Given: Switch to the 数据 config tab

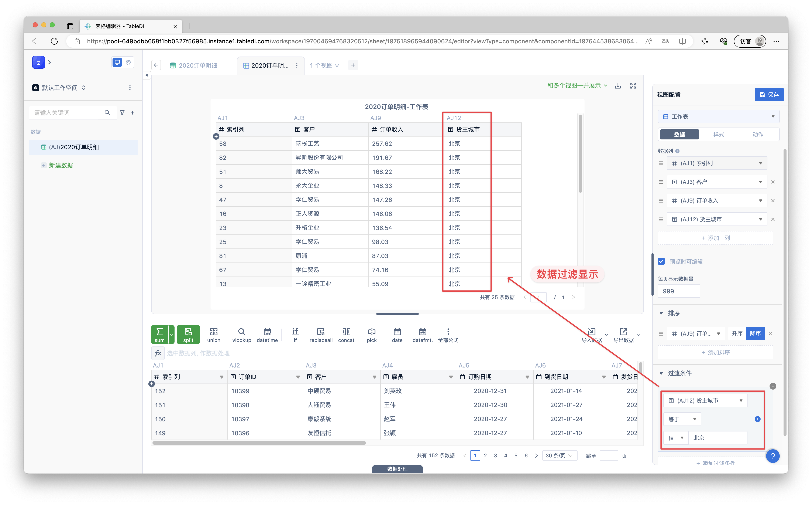Looking at the screenshot, I should [679, 135].
